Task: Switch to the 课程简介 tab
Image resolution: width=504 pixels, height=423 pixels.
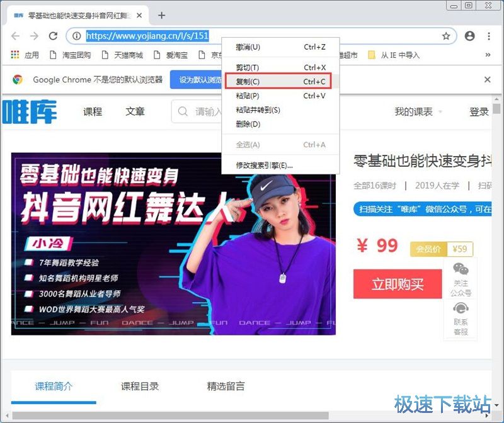Action: point(54,386)
